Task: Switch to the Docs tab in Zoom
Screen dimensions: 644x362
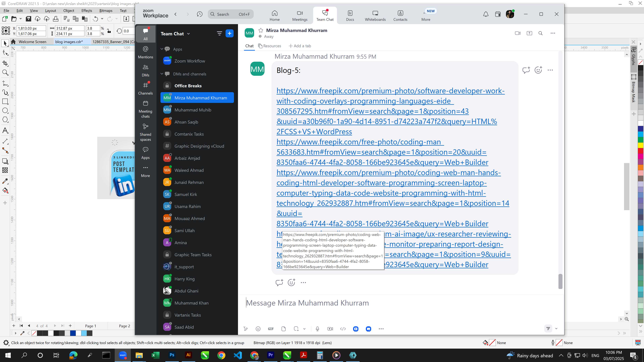Action: pos(350,15)
